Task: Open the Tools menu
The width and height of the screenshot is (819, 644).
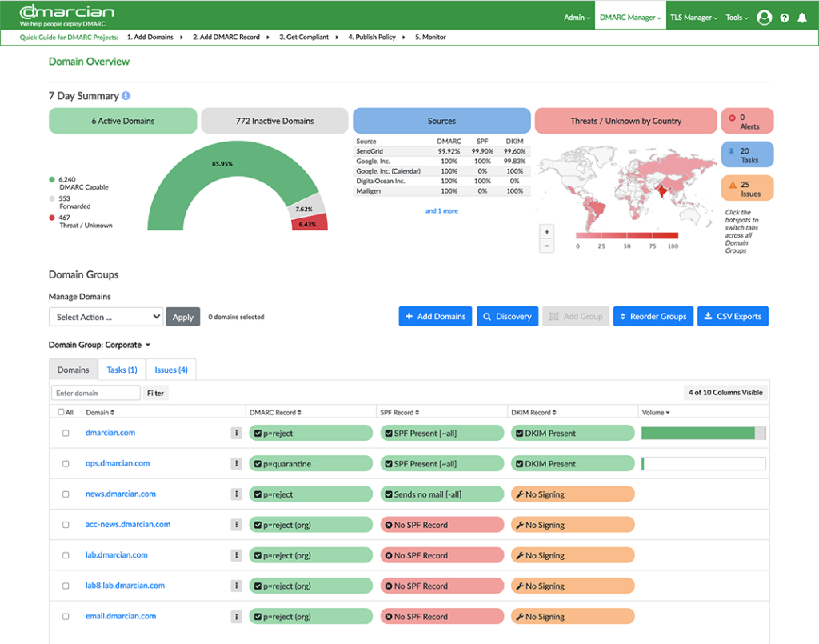Action: (x=736, y=17)
